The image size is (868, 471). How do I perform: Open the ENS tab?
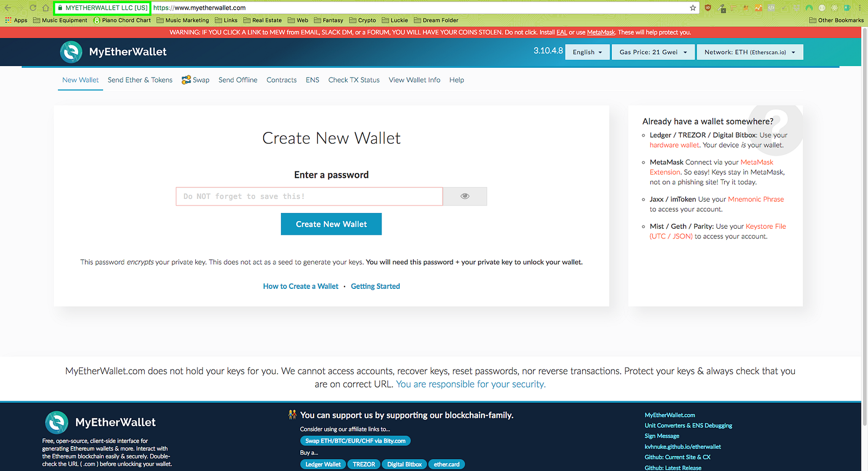click(x=312, y=80)
